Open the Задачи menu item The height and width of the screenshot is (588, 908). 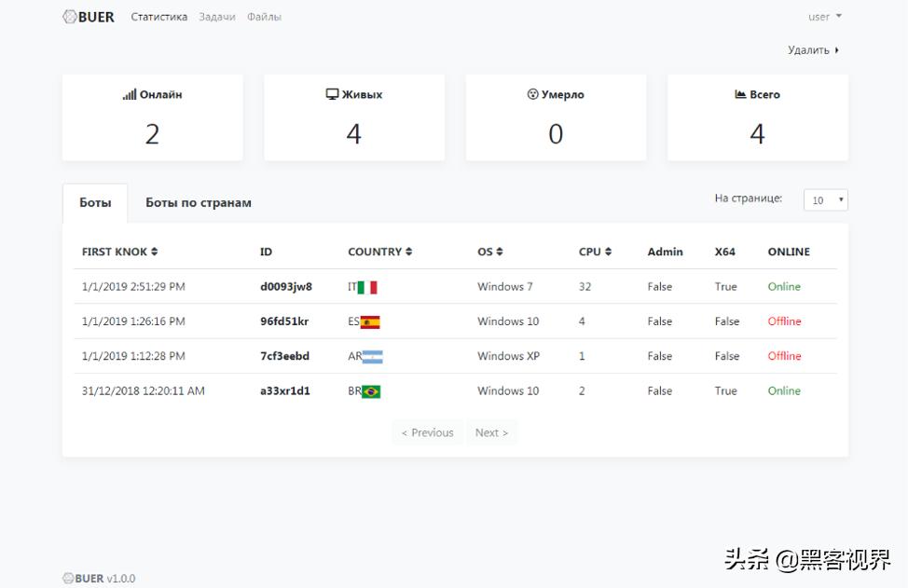click(x=216, y=17)
